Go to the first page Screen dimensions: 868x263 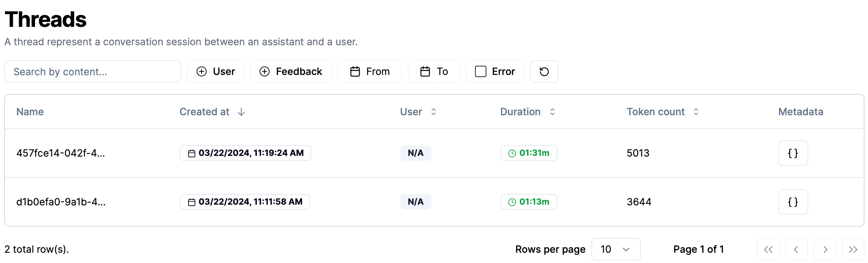click(x=768, y=250)
